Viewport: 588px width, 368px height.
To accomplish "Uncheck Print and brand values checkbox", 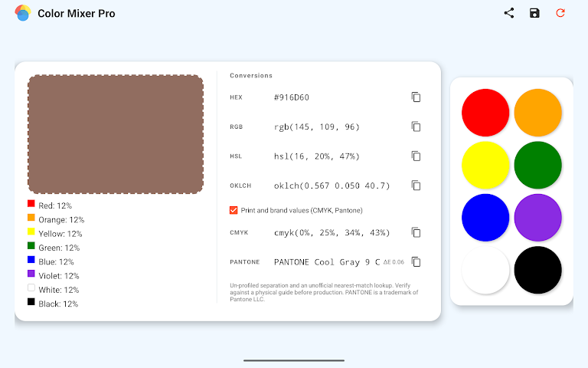I will point(234,210).
